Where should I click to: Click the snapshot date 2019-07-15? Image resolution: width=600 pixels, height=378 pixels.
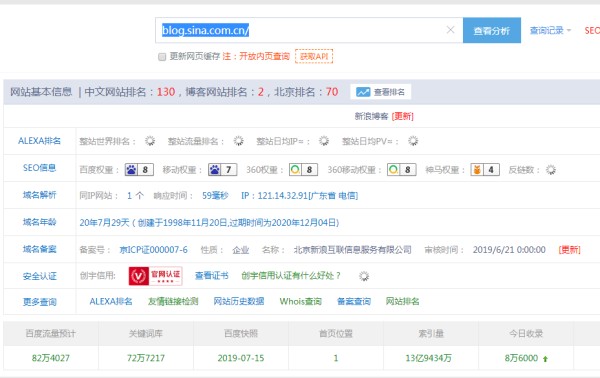coord(241,358)
